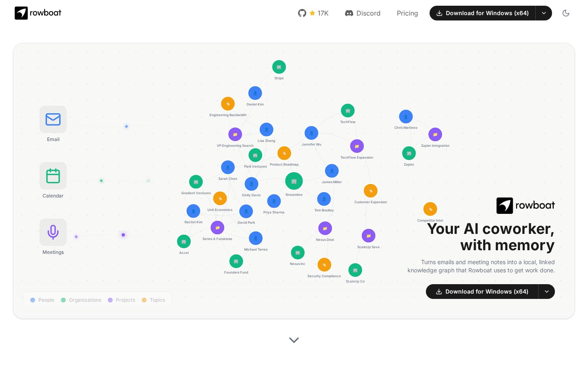Select the Emily Davis person node
Screen dimensions: 588x368
point(252,184)
